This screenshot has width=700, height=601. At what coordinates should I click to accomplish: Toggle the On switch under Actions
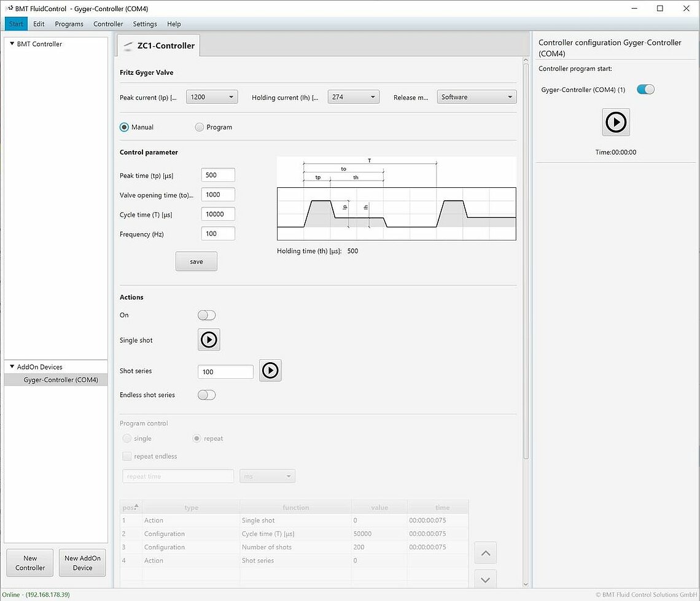(207, 315)
